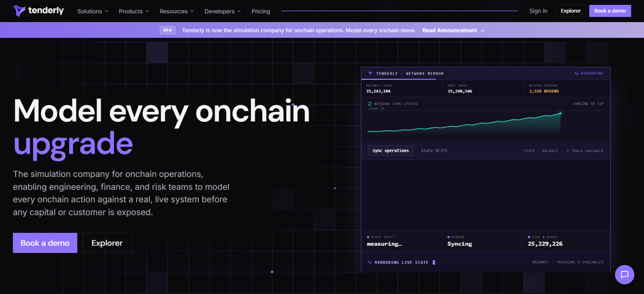Click the live block value 25,229,226

pos(545,244)
